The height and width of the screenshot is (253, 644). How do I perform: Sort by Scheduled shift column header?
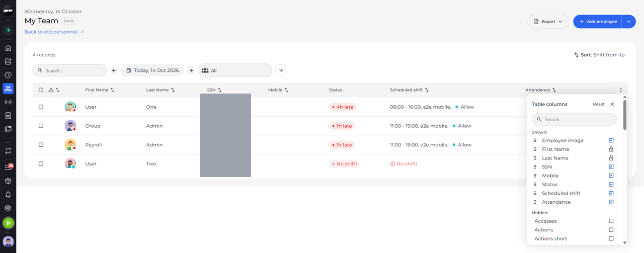[x=409, y=90]
